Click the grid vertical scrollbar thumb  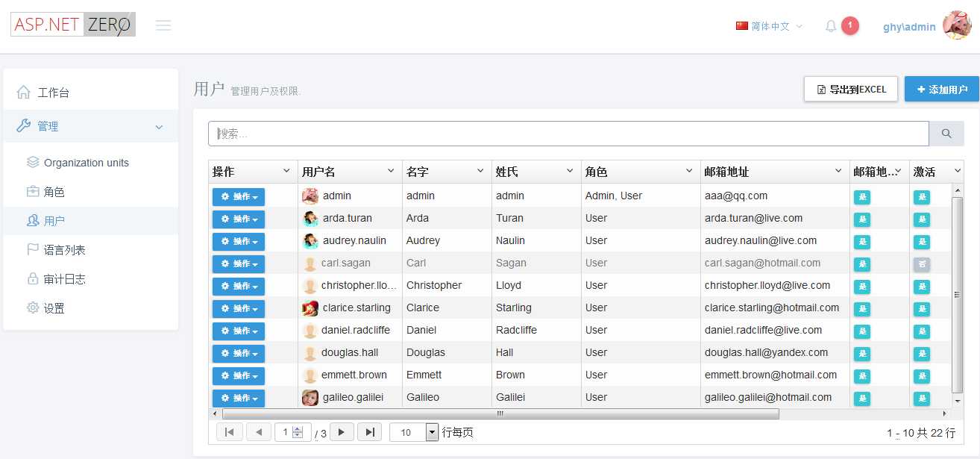[x=958, y=295]
